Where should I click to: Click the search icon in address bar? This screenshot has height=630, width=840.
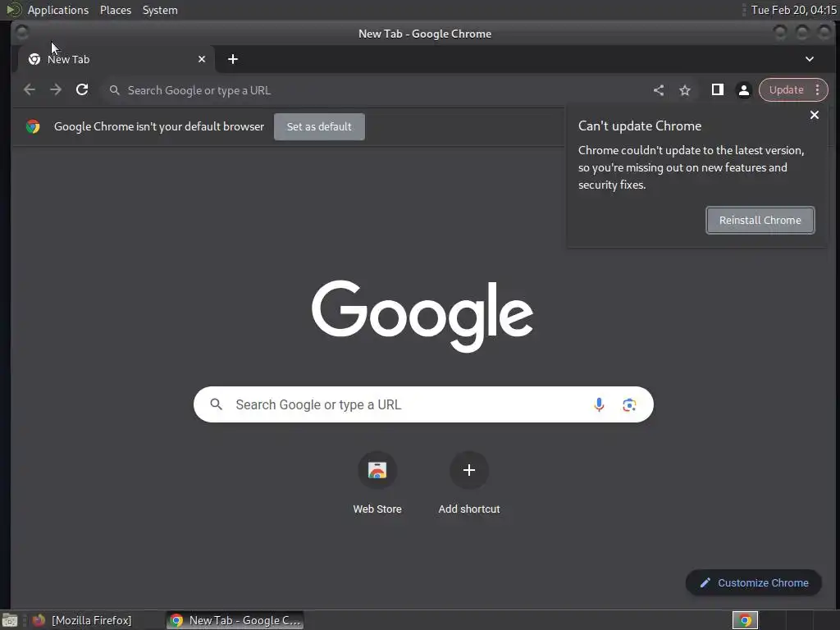(x=114, y=90)
